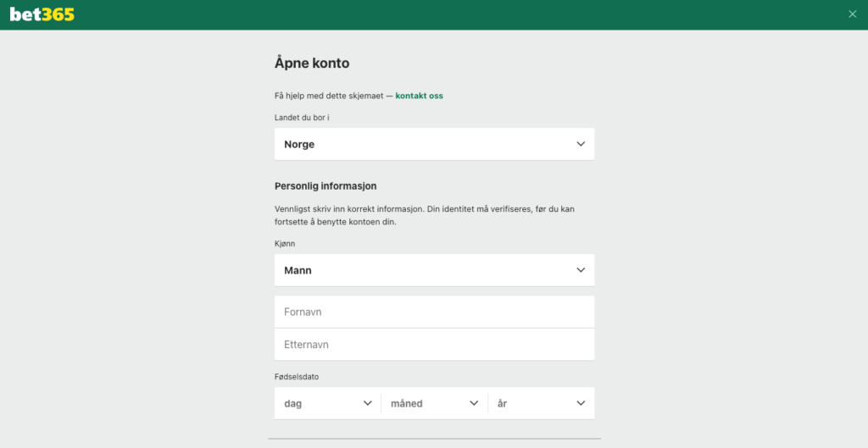Focus the Fornavn input field
Viewport: 868px width, 448px height.
[x=434, y=312]
